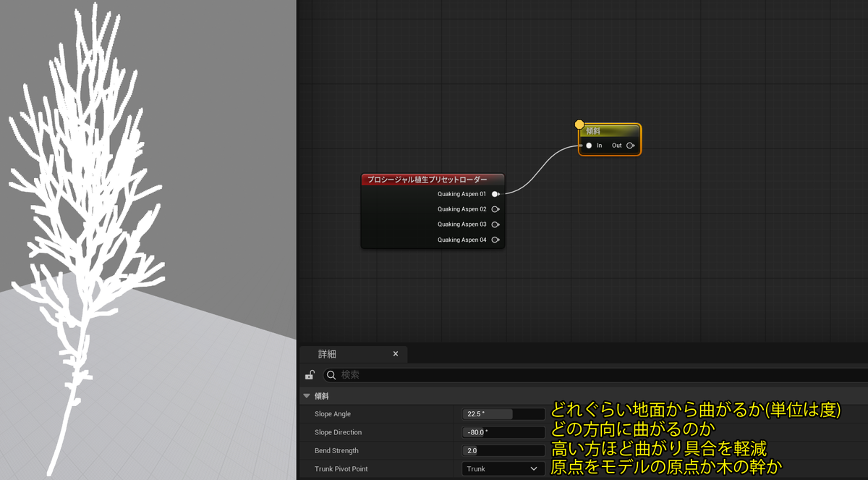Click the Quaking Aspen 02 output pin
This screenshot has width=868, height=480.
point(495,209)
